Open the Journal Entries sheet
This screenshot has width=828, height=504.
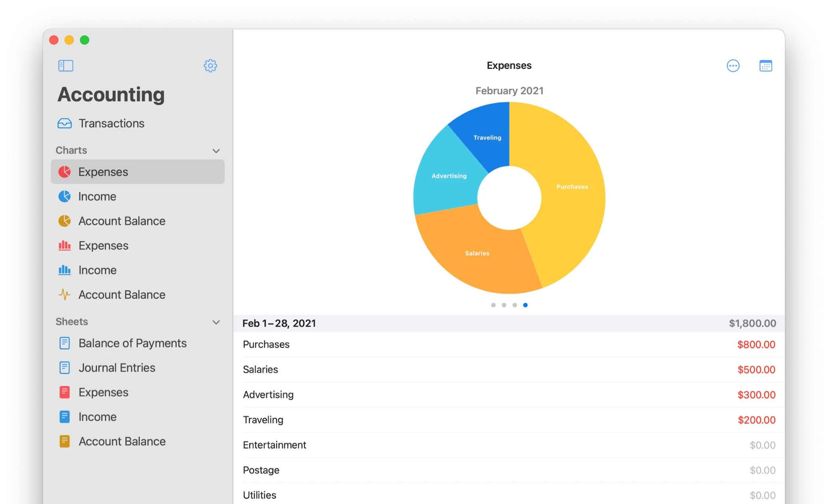[x=117, y=368]
